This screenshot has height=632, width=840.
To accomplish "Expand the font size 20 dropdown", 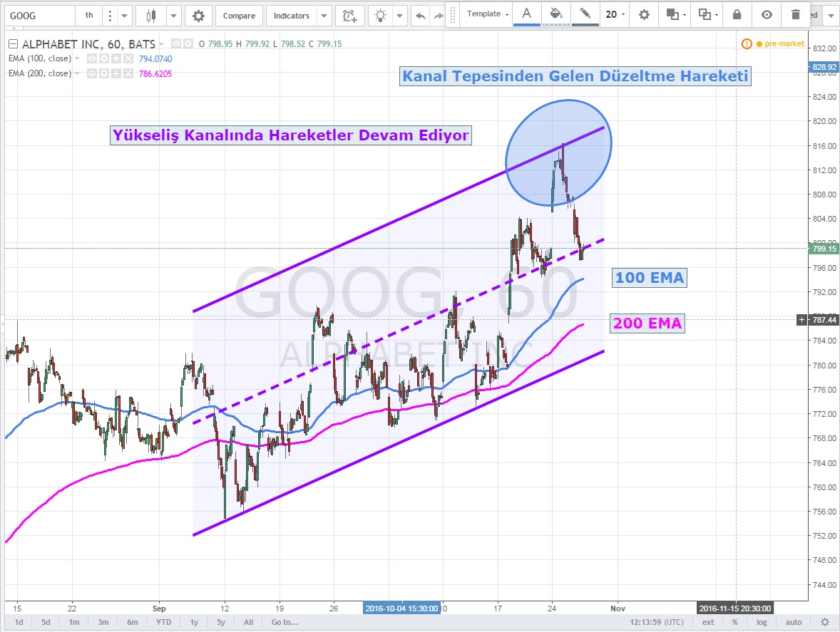I will point(615,14).
